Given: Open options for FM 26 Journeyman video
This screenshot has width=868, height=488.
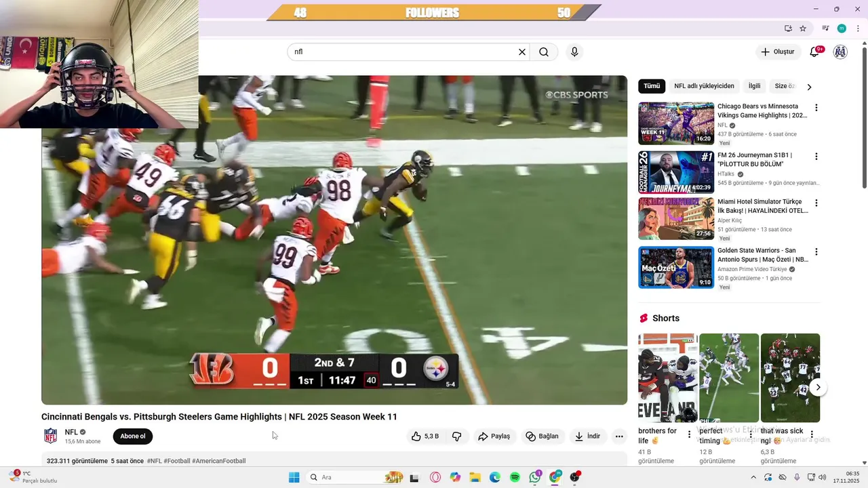Looking at the screenshot, I should [x=816, y=157].
